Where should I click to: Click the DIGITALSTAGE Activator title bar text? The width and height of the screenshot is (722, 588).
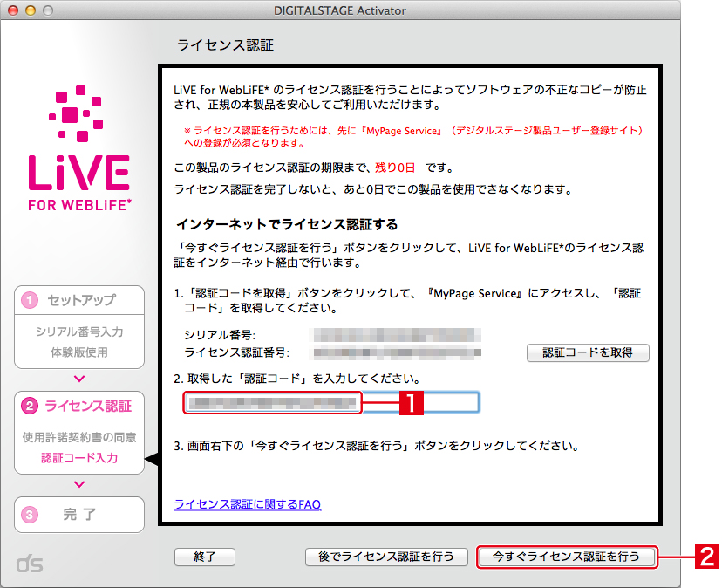tap(340, 10)
